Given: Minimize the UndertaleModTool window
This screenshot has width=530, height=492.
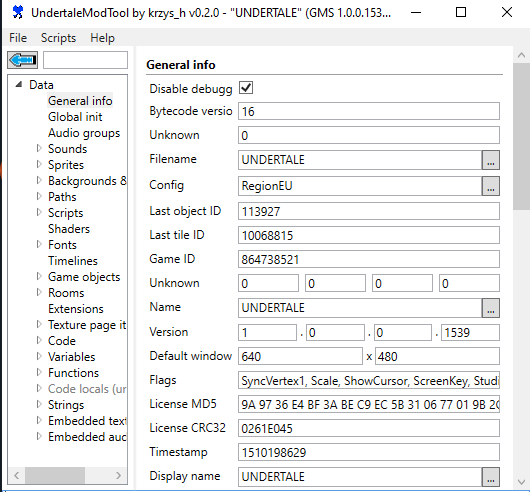Looking at the screenshot, I should pos(416,13).
